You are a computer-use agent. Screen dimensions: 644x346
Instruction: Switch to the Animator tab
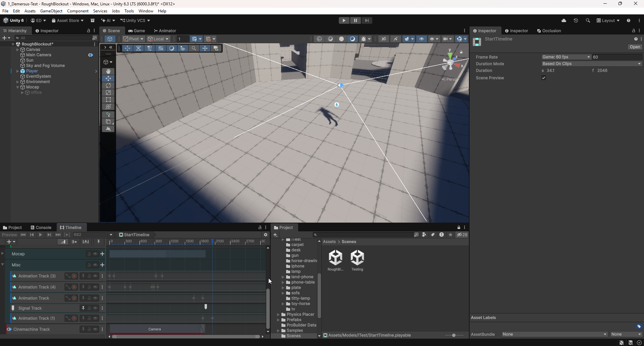(165, 31)
